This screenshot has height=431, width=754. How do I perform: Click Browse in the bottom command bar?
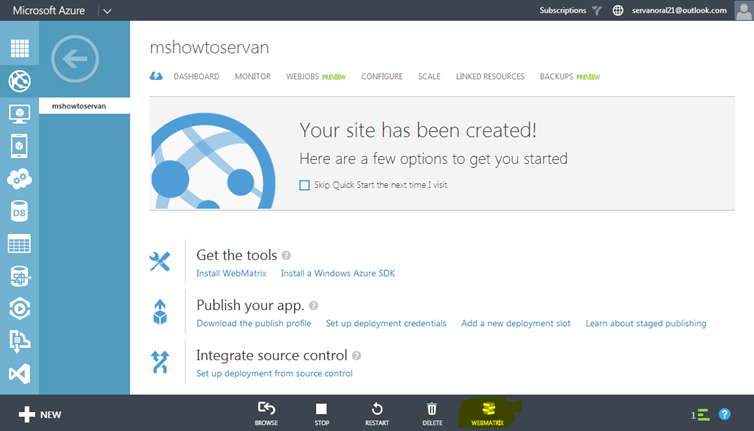[266, 414]
